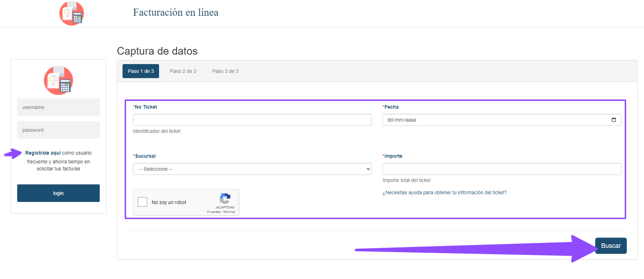Open the ticket information help link
The width and height of the screenshot is (644, 279).
tap(444, 193)
